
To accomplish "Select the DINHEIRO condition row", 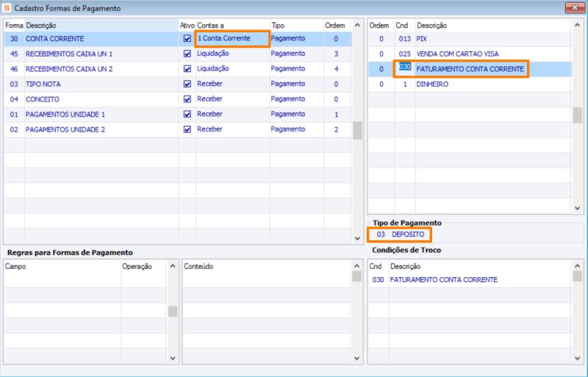I will [470, 84].
